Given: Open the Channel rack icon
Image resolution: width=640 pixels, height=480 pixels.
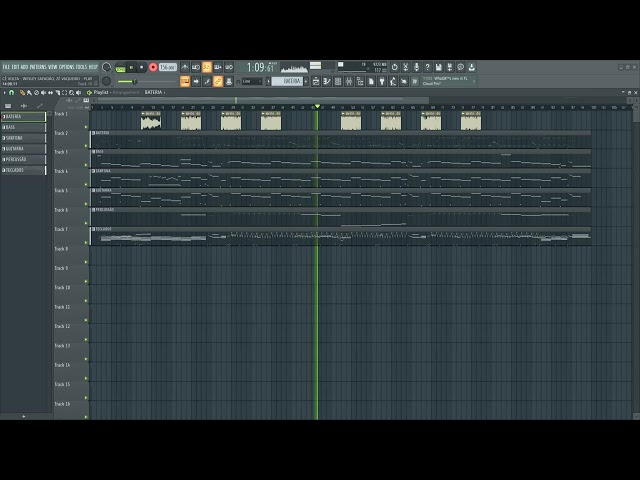Looking at the screenshot, I should (x=338, y=82).
